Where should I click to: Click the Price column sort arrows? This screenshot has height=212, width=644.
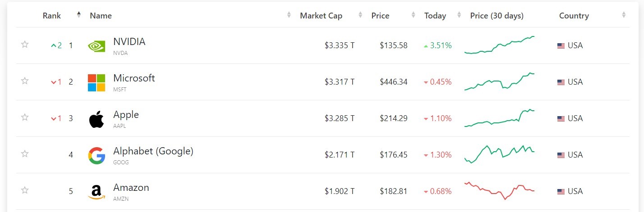coord(414,15)
